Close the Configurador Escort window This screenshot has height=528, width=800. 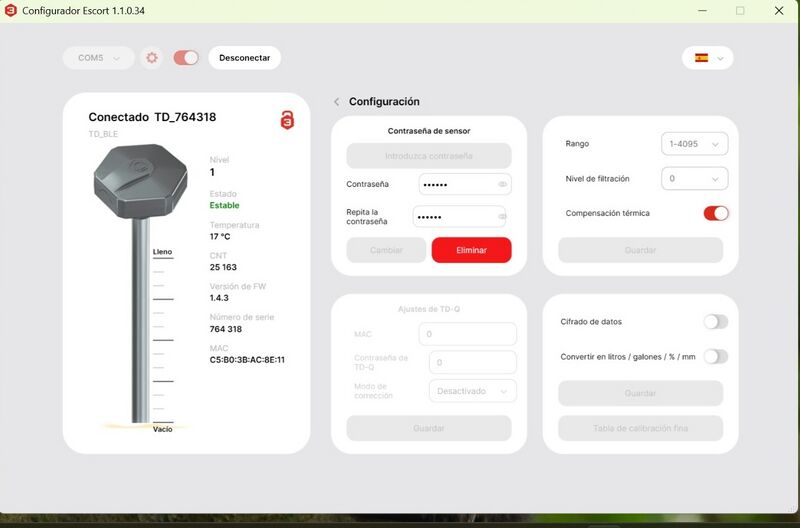click(779, 10)
